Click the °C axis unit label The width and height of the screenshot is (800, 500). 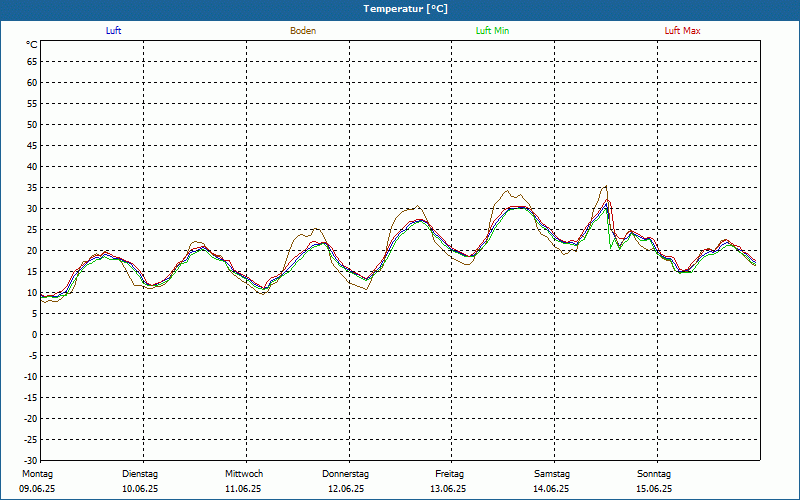click(32, 45)
